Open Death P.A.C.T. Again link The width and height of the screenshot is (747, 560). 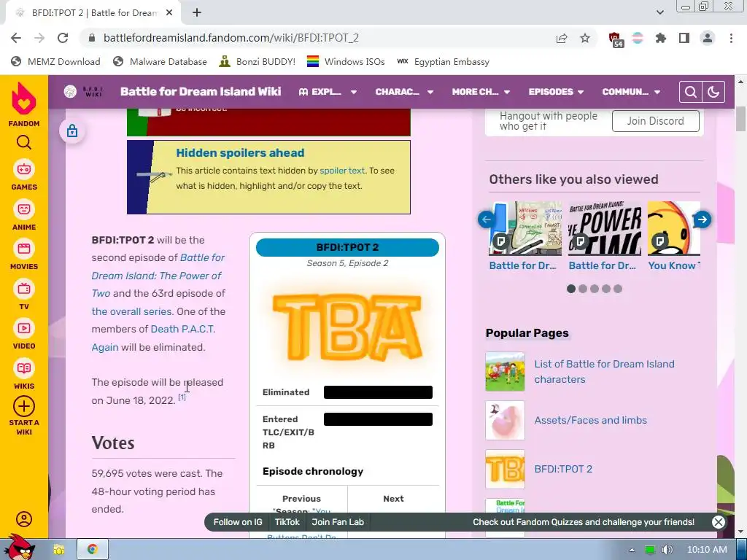tap(153, 338)
